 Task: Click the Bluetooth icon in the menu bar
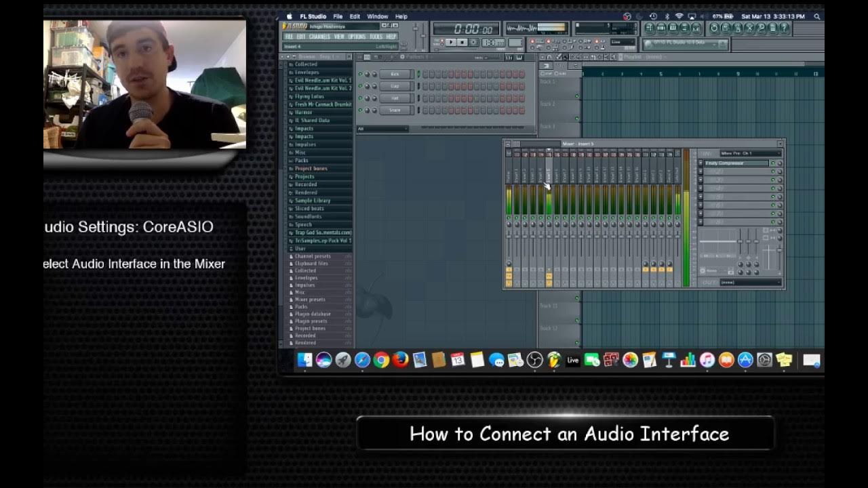click(x=666, y=16)
